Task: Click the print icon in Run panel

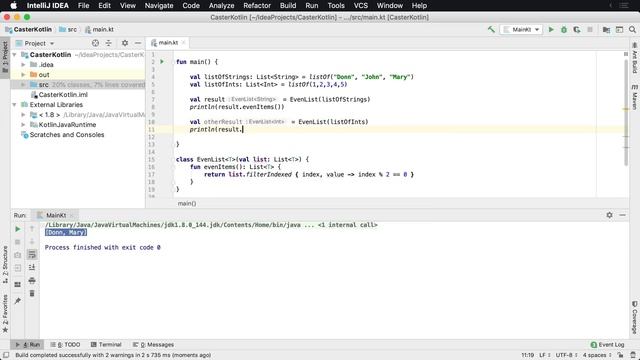Action: [32, 280]
